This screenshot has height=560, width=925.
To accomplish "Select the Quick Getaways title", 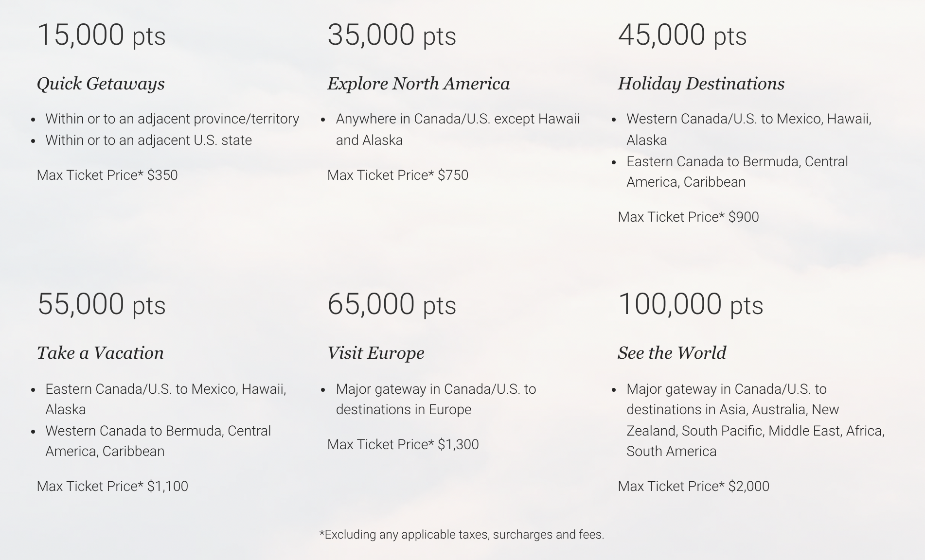I will [101, 84].
